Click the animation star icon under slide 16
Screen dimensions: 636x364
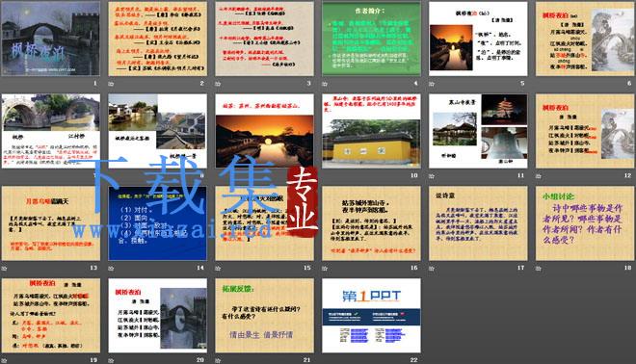(x=325, y=269)
